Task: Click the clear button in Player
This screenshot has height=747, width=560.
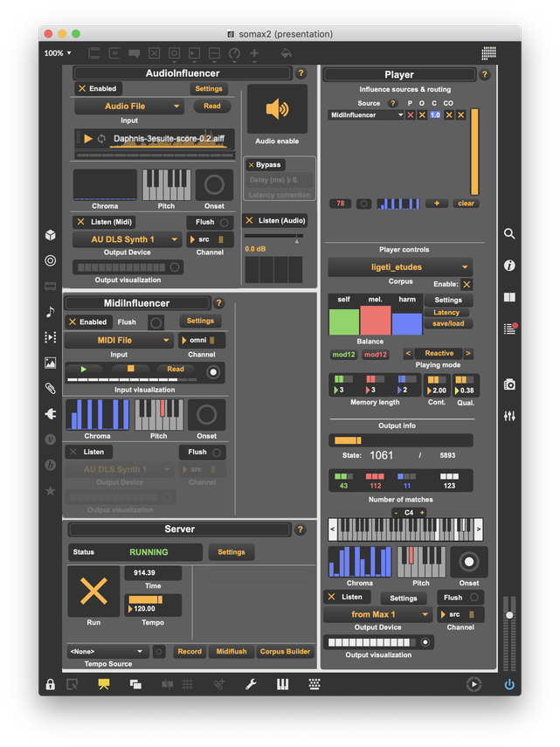Action: 466,204
